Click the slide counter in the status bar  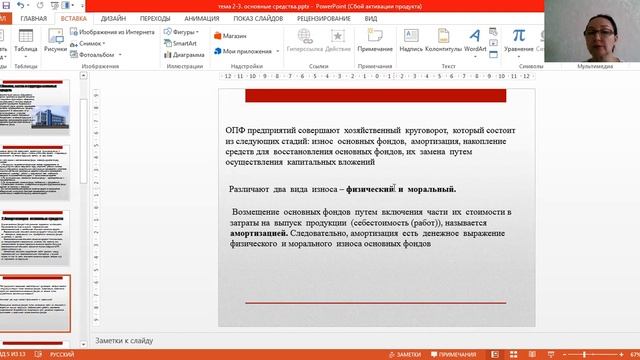(x=13, y=354)
